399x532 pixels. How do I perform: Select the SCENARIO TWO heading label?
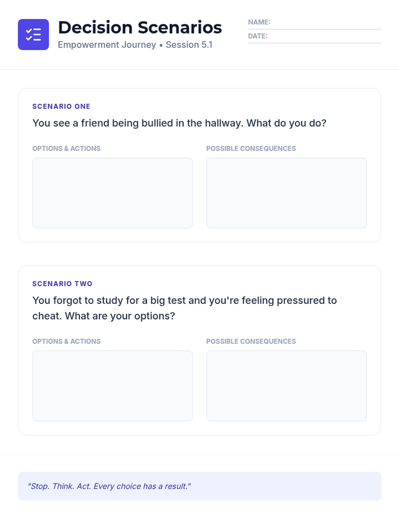(x=62, y=284)
